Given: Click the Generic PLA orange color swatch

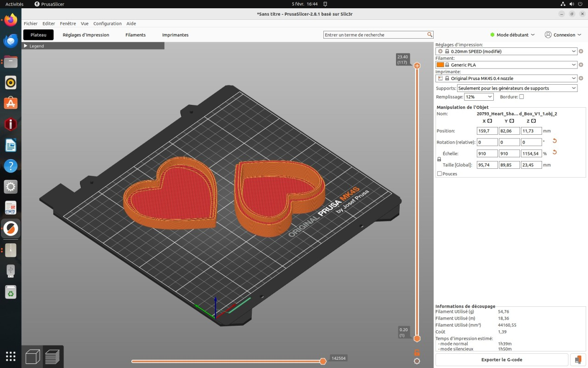Looking at the screenshot, I should [x=440, y=65].
